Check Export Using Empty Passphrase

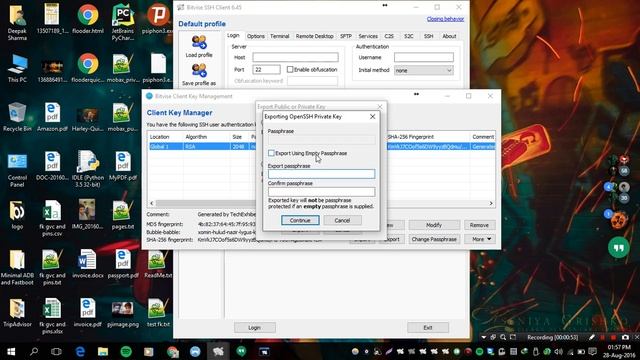[x=271, y=153]
